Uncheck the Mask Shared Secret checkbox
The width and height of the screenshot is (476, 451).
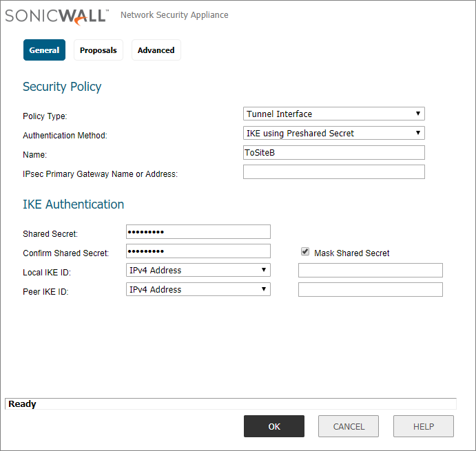pos(305,251)
